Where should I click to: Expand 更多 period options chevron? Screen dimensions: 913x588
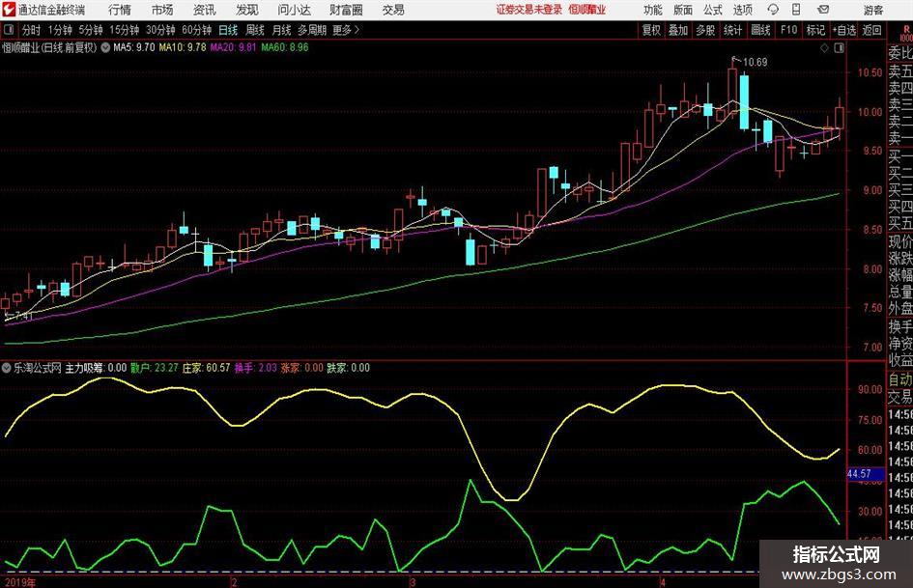(357, 30)
